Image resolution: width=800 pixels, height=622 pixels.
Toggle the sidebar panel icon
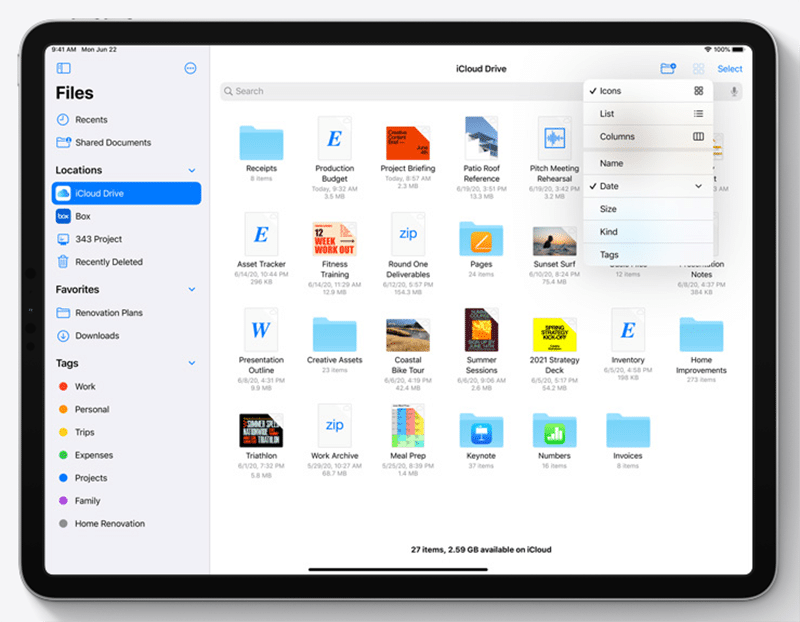coord(64,68)
